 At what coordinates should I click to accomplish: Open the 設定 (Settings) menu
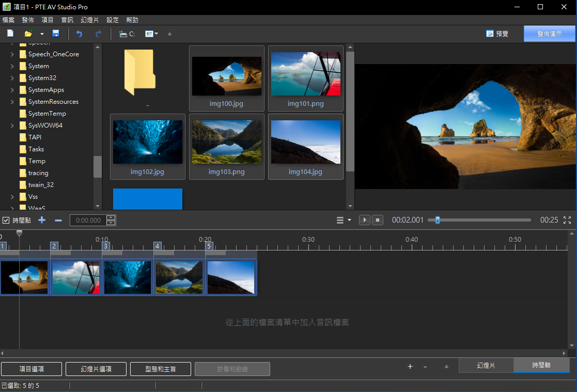pos(113,20)
